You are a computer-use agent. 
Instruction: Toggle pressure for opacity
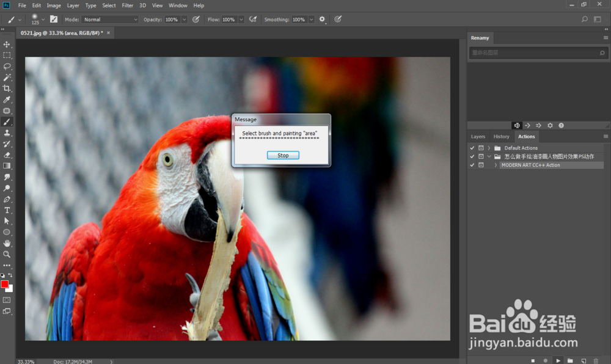[x=196, y=19]
